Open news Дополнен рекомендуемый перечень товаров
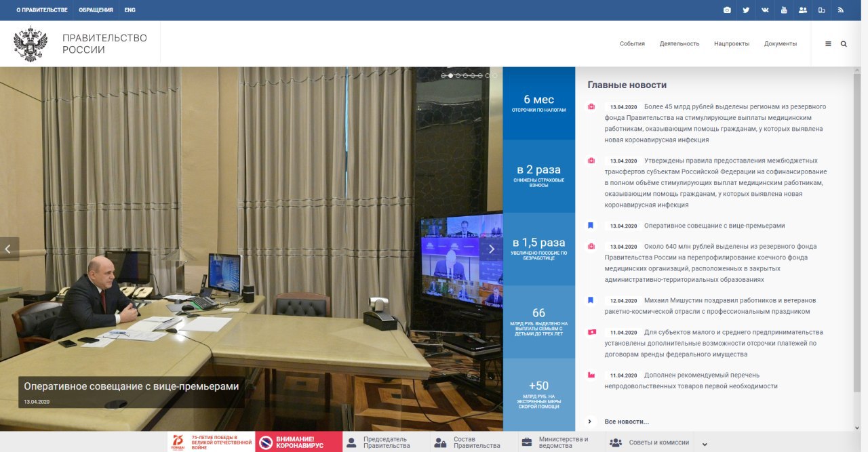868x452 pixels. [x=691, y=380]
